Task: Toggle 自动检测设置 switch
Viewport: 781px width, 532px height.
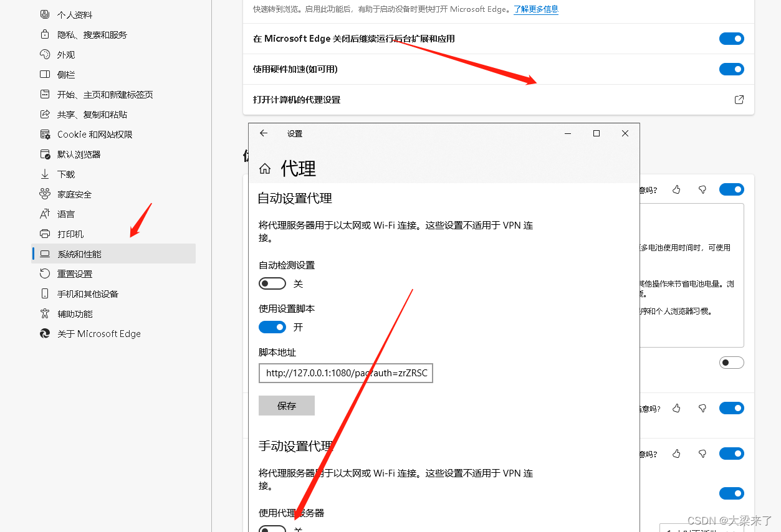Action: [272, 283]
